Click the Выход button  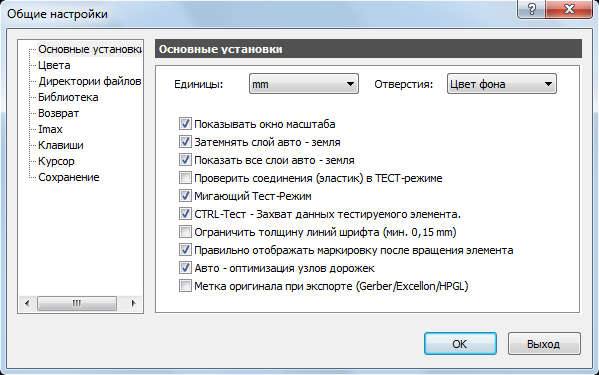click(x=544, y=344)
